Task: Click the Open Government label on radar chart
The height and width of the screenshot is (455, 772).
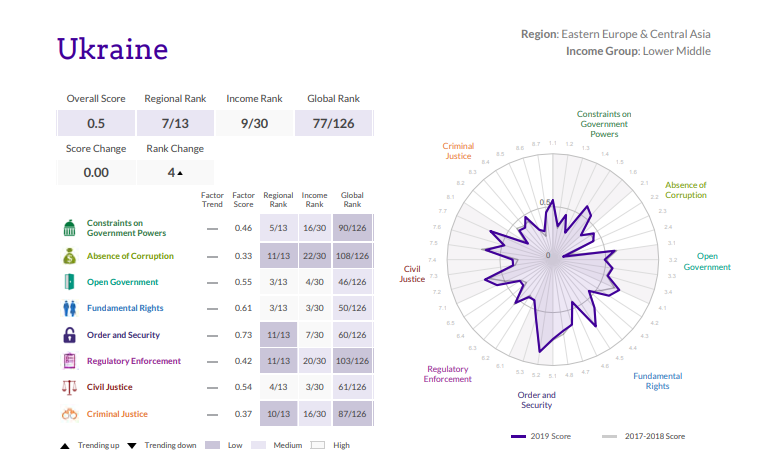Action: (x=713, y=262)
